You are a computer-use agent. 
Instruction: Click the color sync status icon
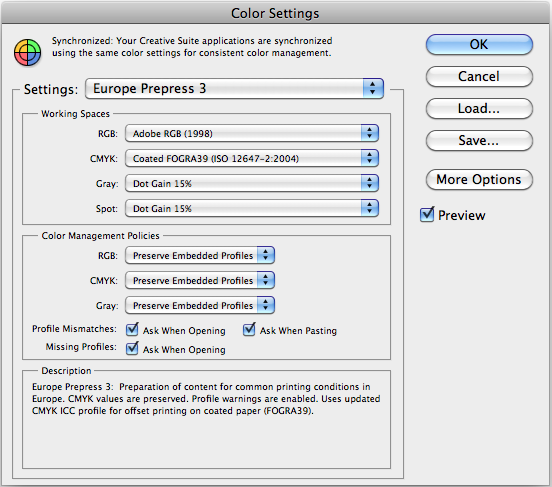click(27, 52)
